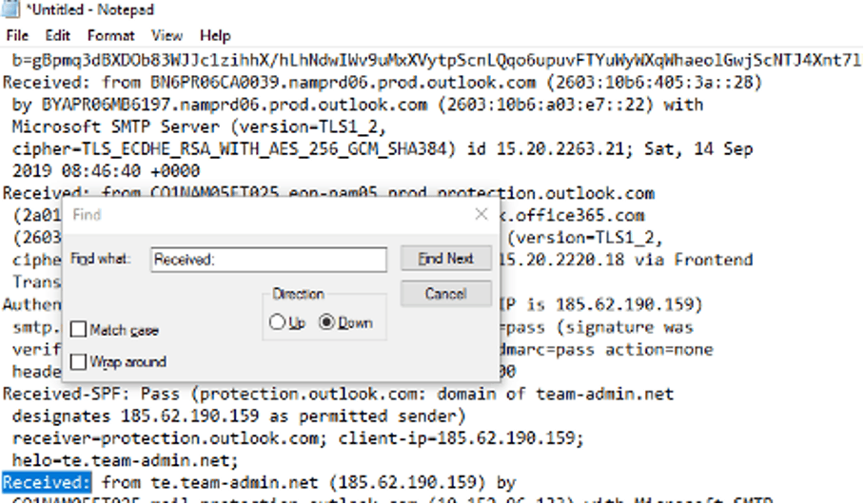This screenshot has height=504, width=864.
Task: Open the Help menu
Action: [x=215, y=36]
